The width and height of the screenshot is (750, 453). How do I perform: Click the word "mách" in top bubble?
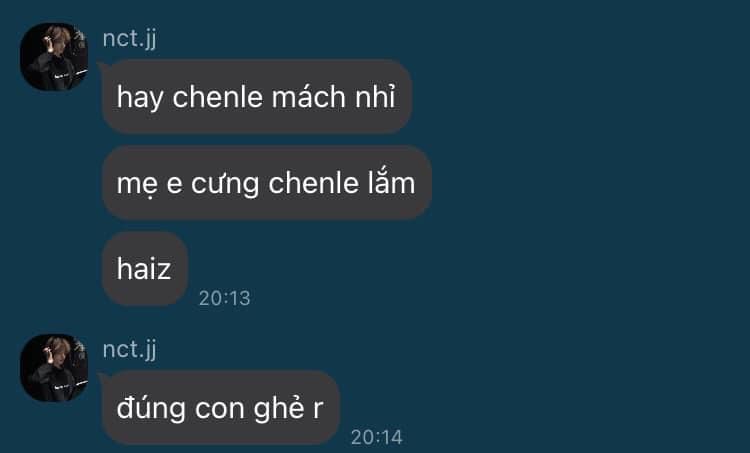[x=309, y=97]
